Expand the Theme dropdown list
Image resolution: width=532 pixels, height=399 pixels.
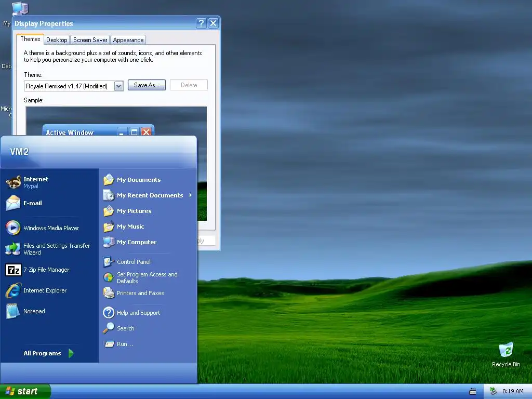pyautogui.click(x=118, y=86)
